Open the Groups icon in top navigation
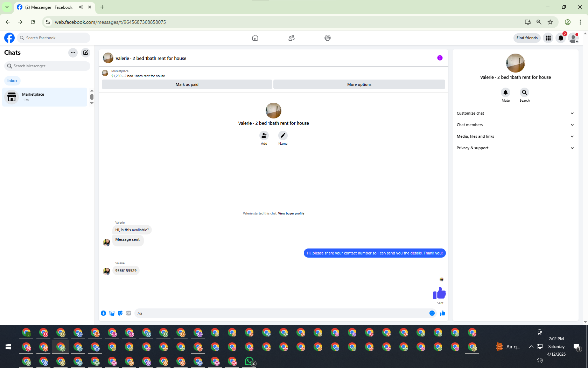The width and height of the screenshot is (588, 368). point(328,38)
